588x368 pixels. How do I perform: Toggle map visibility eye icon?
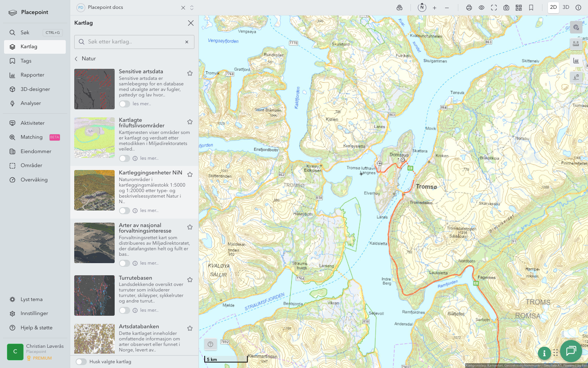pos(481,8)
